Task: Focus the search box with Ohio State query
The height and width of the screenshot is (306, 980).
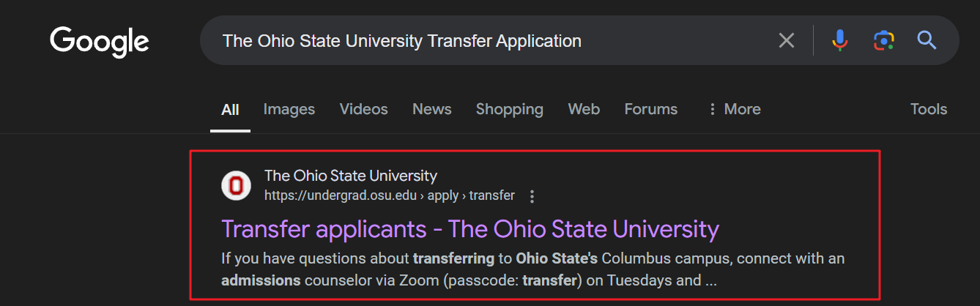Action: [x=491, y=40]
